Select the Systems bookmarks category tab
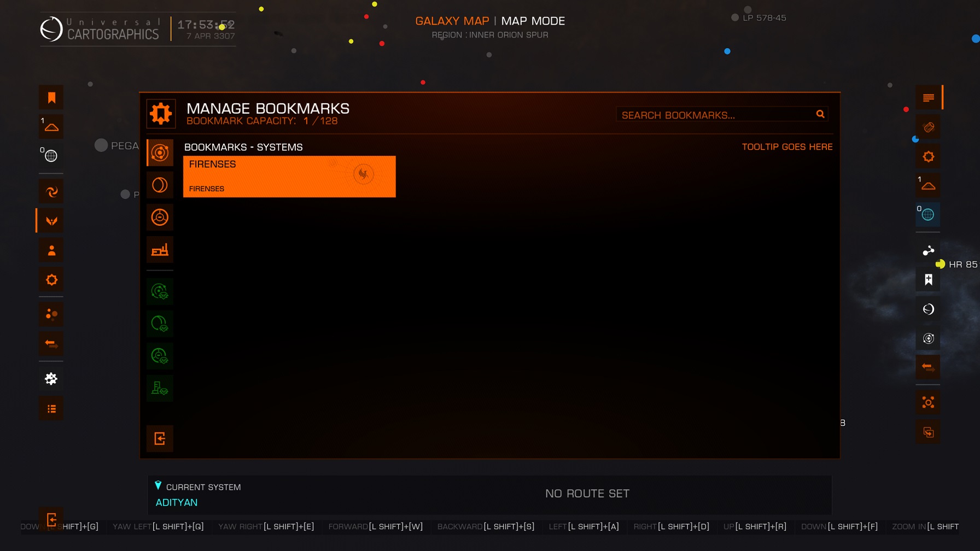The width and height of the screenshot is (980, 551). (x=160, y=153)
